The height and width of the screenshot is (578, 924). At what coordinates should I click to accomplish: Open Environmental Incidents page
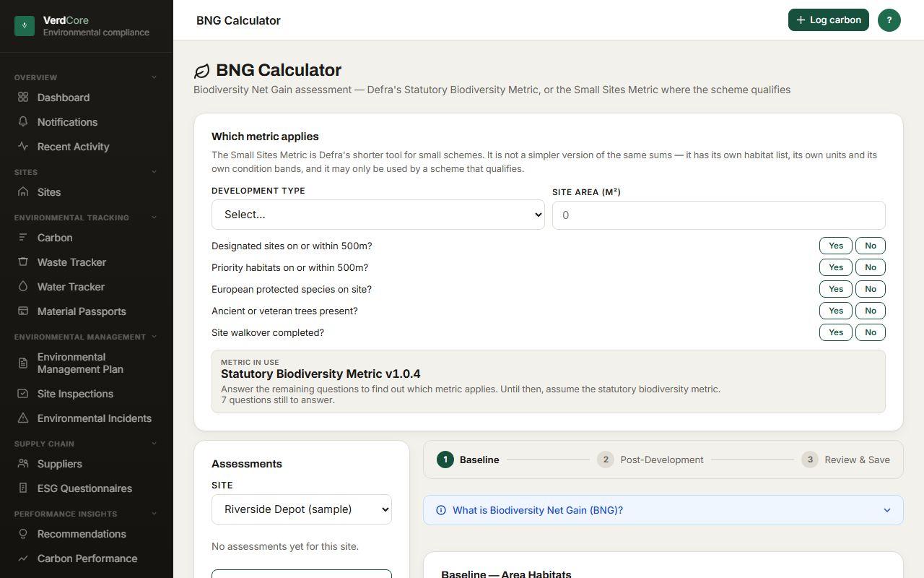[87, 418]
